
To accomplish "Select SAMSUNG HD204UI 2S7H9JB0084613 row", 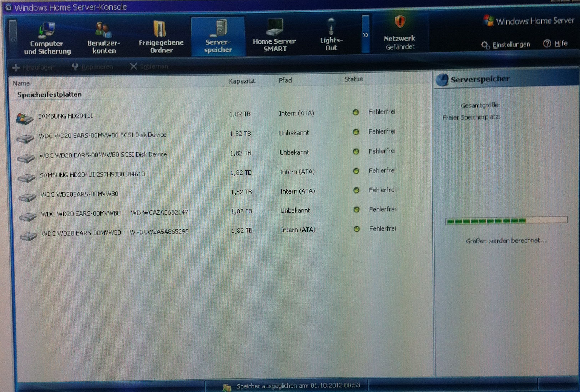I will 92,175.
